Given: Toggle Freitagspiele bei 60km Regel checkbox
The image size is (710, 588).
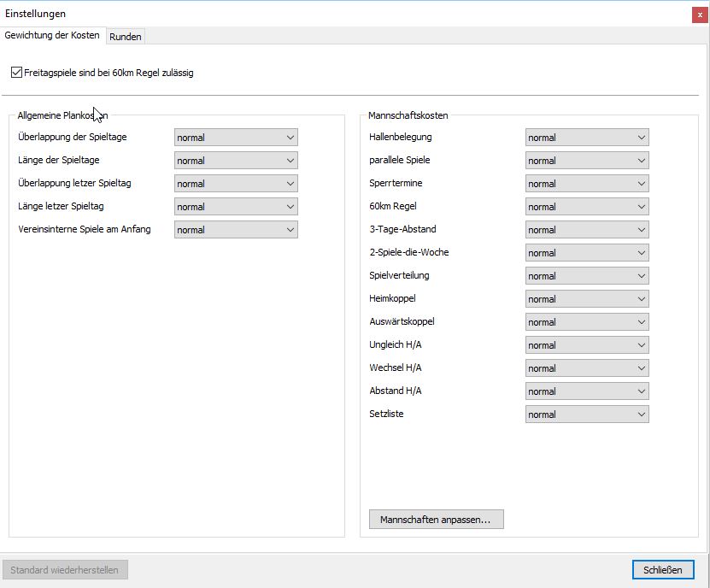Looking at the screenshot, I should coord(17,73).
